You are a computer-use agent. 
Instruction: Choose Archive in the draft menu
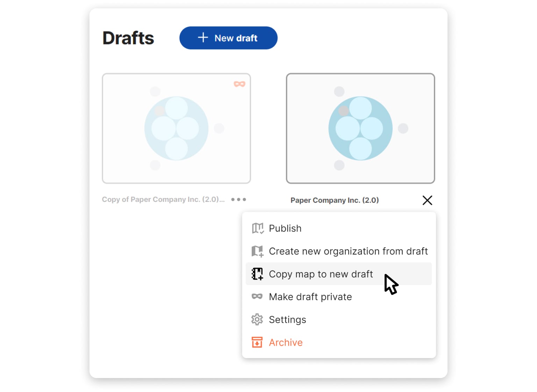click(x=285, y=342)
